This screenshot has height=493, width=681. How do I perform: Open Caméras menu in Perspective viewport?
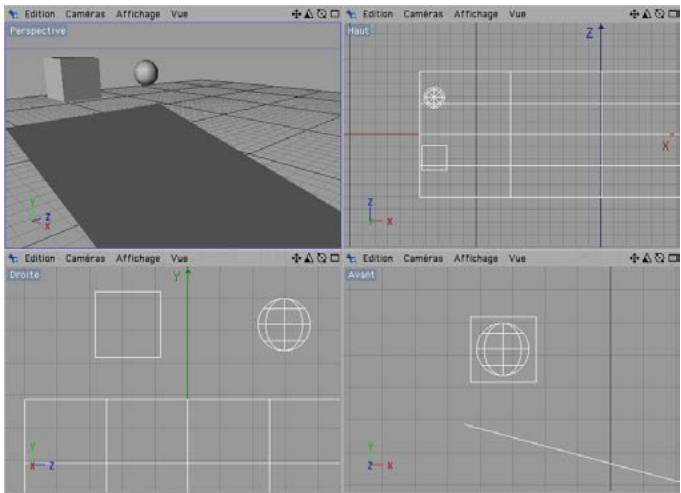click(x=85, y=14)
